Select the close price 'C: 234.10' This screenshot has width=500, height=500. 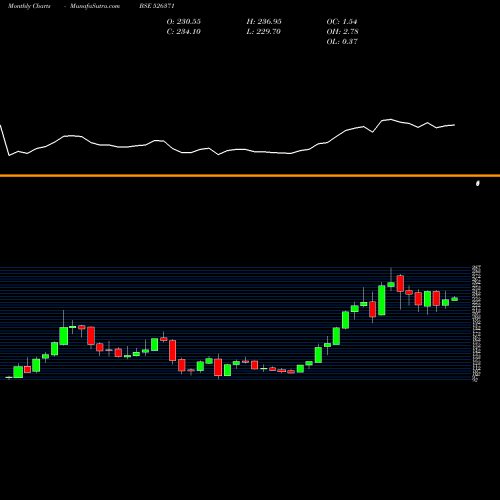[x=184, y=32]
